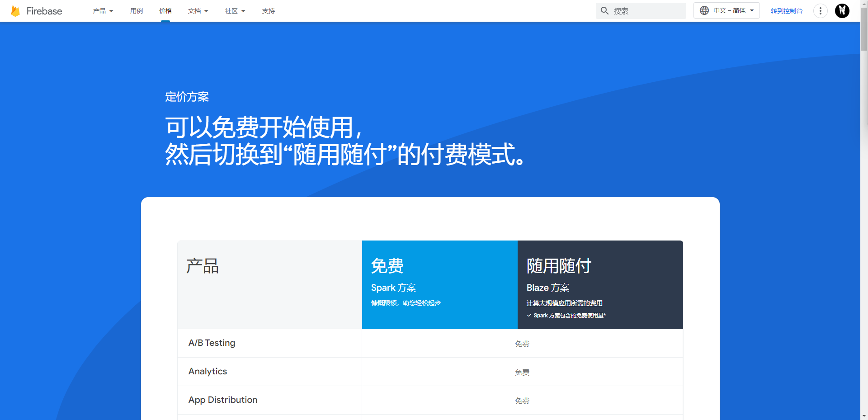Screen dimensions: 868x420
Task: Click the scrollbar down arrow
Action: point(864,416)
